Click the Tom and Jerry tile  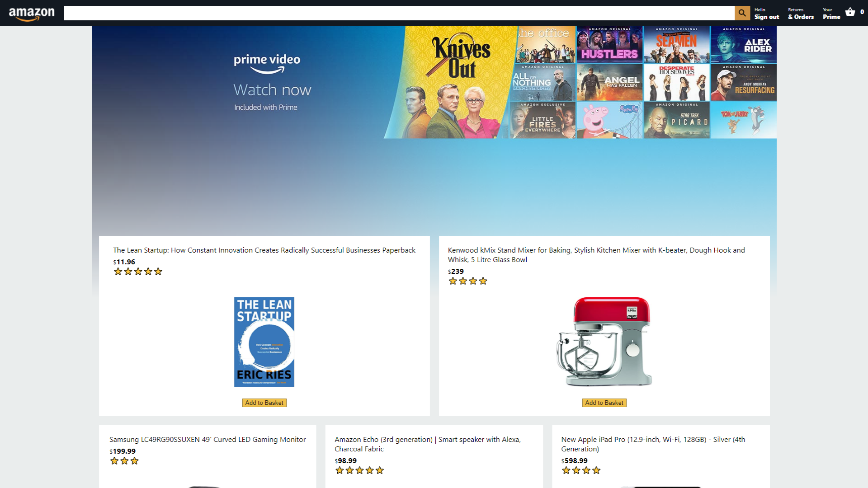coord(744,120)
